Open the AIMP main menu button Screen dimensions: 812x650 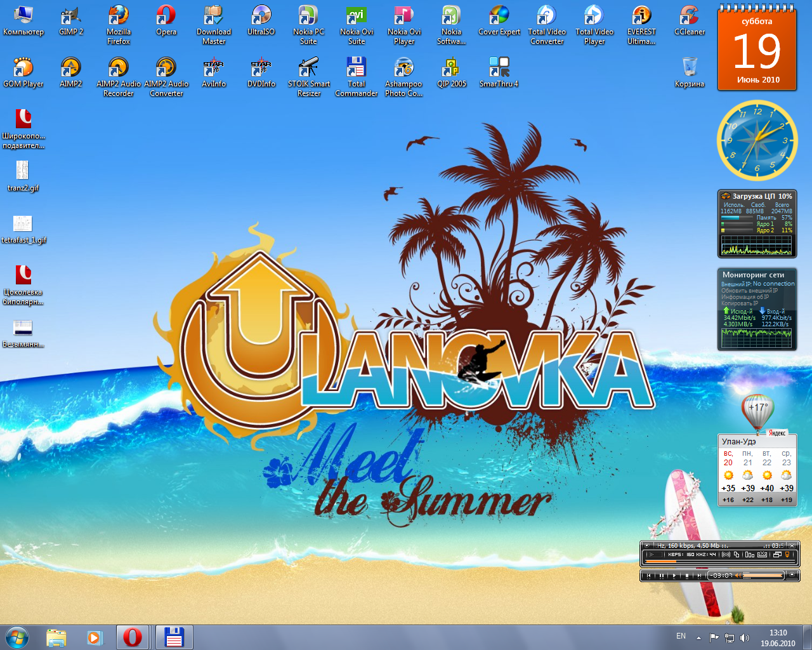[x=647, y=545]
